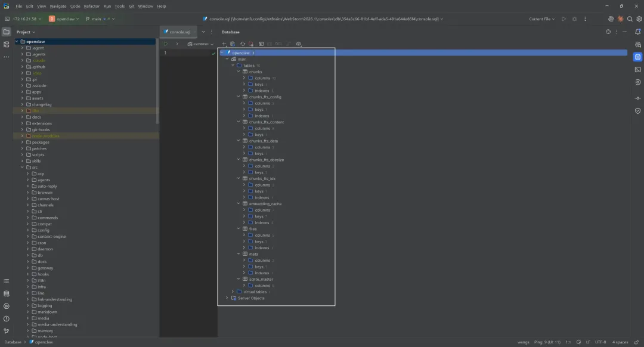Open IDE settings gear icon

pos(639,19)
